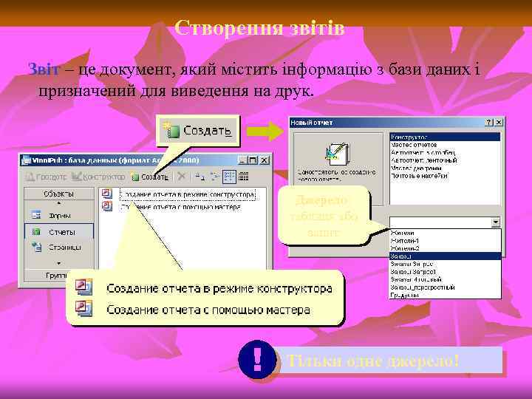
Task: Select Конструктор in the Новый отчет list
Action: 445,137
